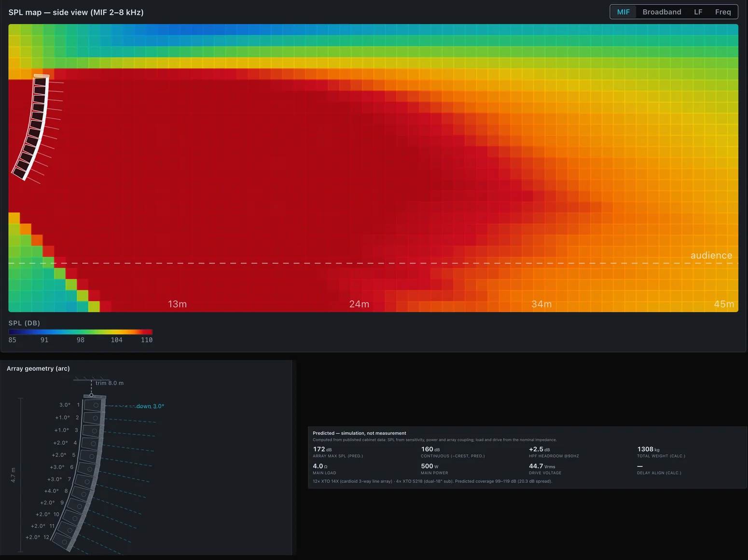Click the "34m" distance label
Image resolution: width=748 pixels, height=560 pixels.
tap(541, 304)
